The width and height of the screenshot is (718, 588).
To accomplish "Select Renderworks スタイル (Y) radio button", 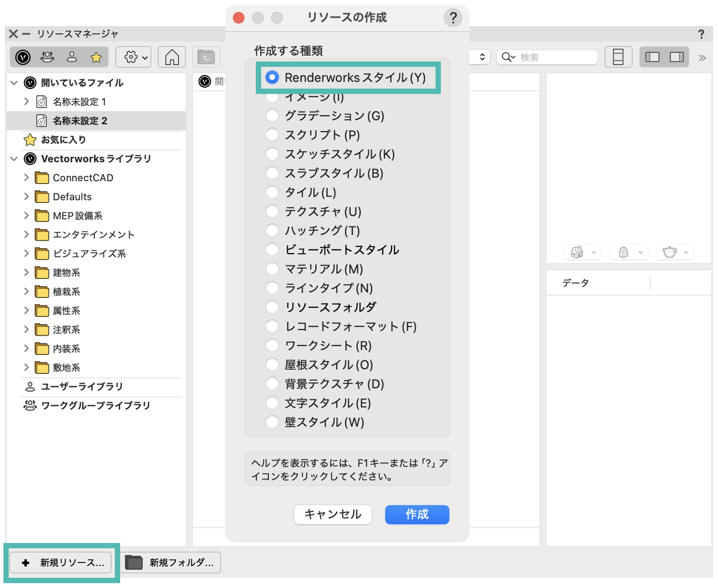I will point(272,77).
